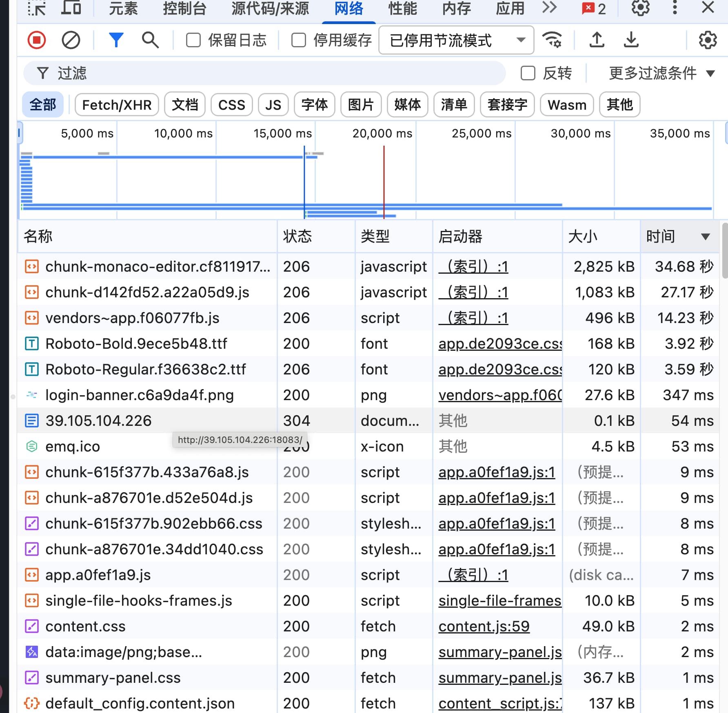728x713 pixels.
Task: Export HAR file download icon
Action: 631,40
